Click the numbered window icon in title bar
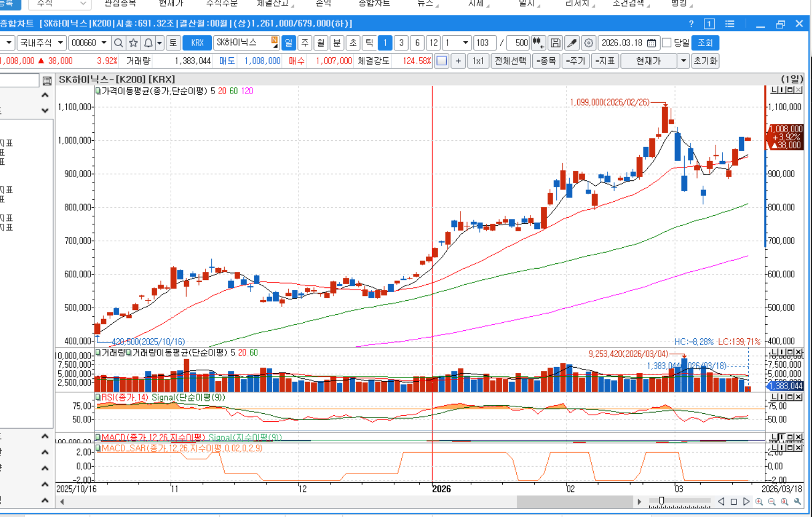The image size is (812, 517). point(709,24)
